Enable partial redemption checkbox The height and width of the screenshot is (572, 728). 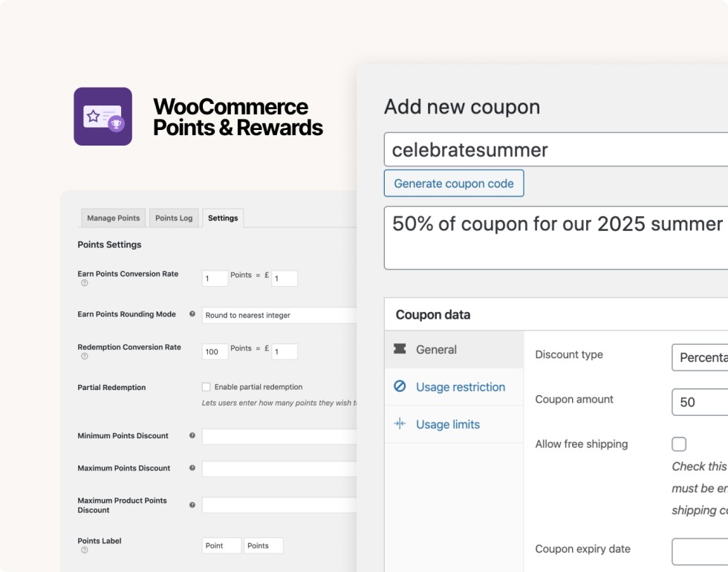(x=207, y=387)
